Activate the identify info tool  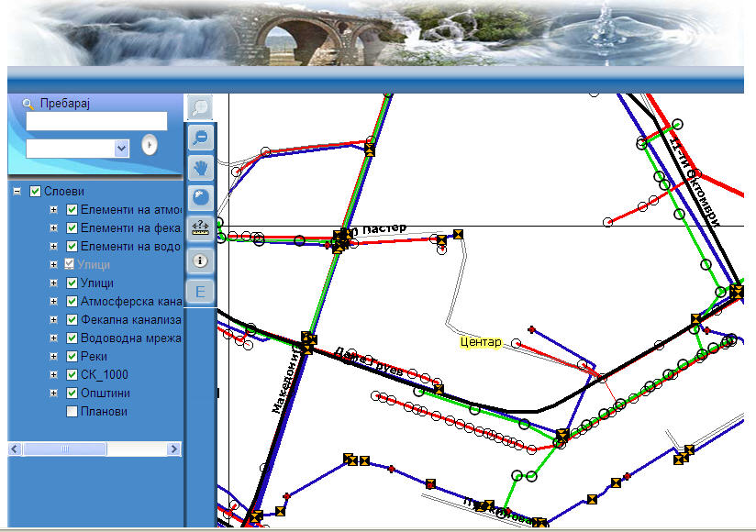[x=201, y=260]
